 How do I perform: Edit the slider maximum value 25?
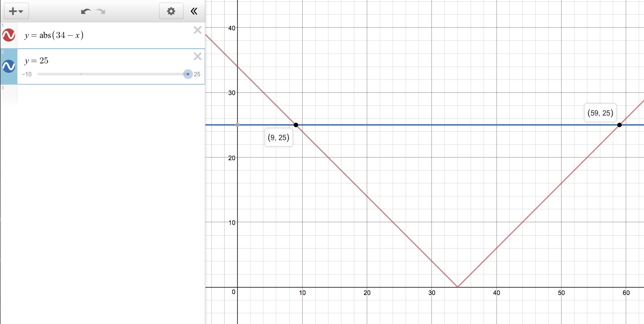(x=197, y=75)
